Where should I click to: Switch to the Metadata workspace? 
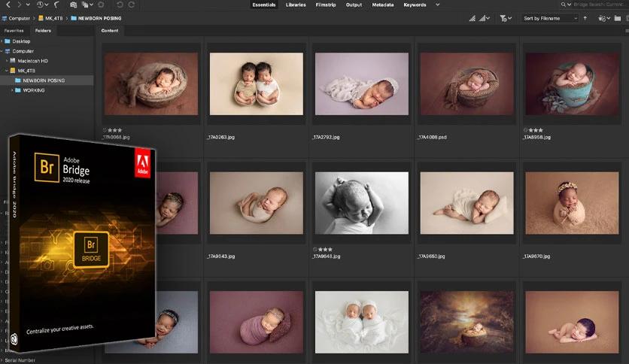(383, 5)
